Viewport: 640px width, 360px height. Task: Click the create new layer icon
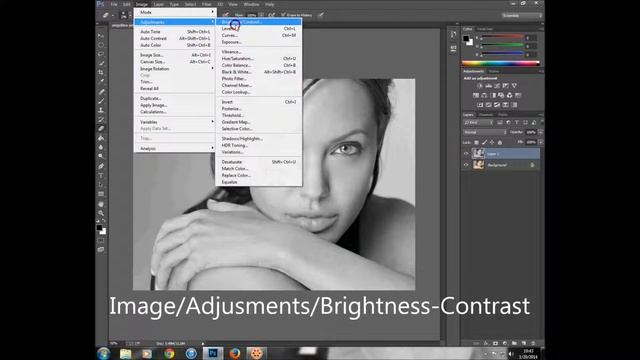(x=524, y=343)
